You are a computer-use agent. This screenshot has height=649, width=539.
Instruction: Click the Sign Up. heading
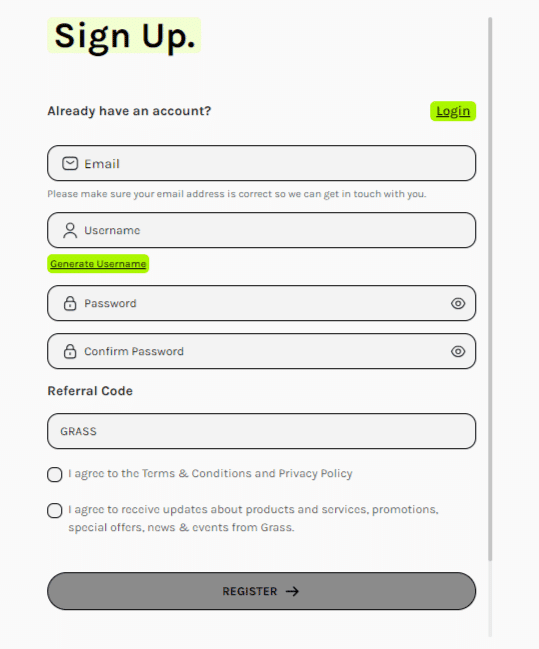coord(124,36)
